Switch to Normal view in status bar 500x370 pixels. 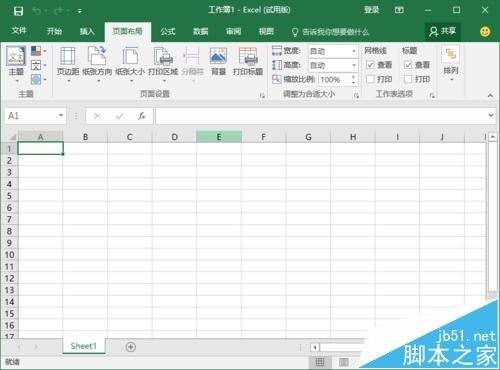coord(320,362)
